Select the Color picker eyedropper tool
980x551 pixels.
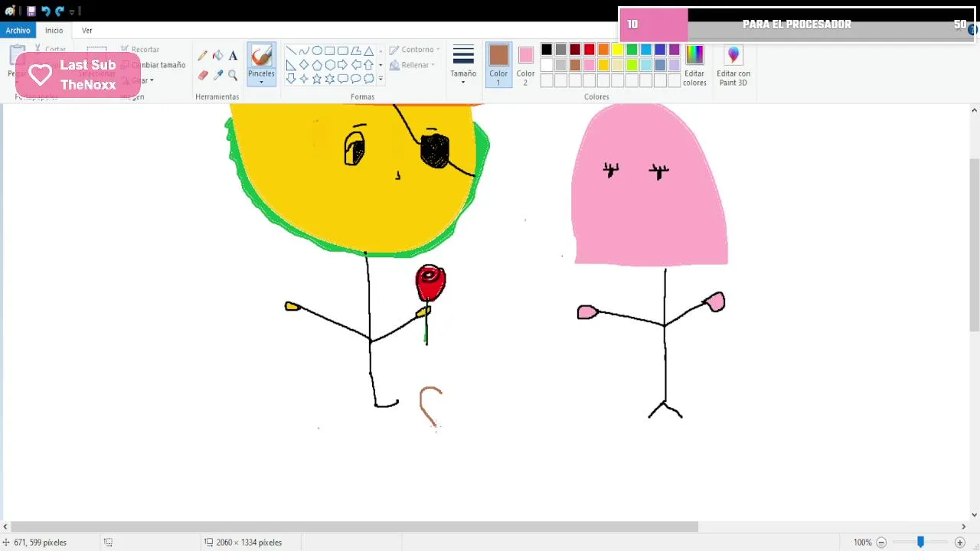pyautogui.click(x=218, y=75)
